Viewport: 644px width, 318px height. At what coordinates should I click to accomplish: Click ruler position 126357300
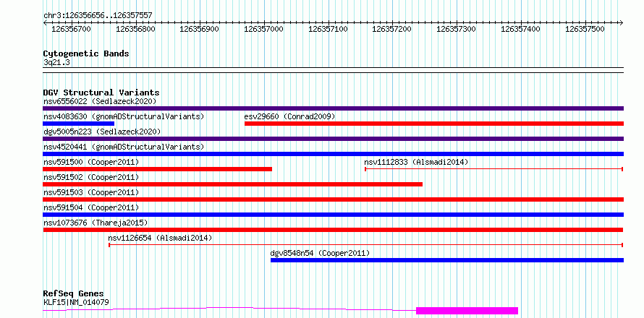click(x=456, y=29)
